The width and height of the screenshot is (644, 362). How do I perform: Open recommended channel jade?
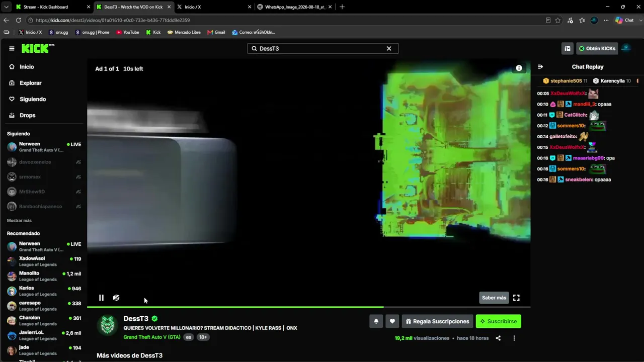click(44, 350)
